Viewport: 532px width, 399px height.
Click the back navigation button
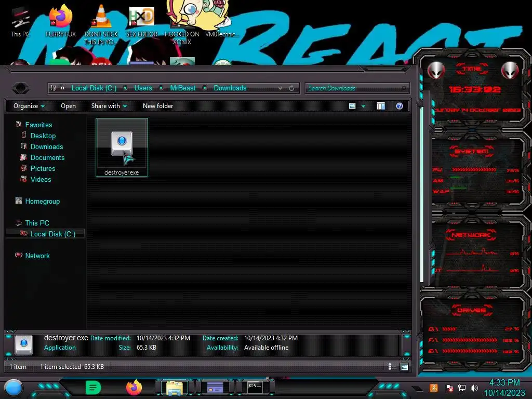point(21,88)
